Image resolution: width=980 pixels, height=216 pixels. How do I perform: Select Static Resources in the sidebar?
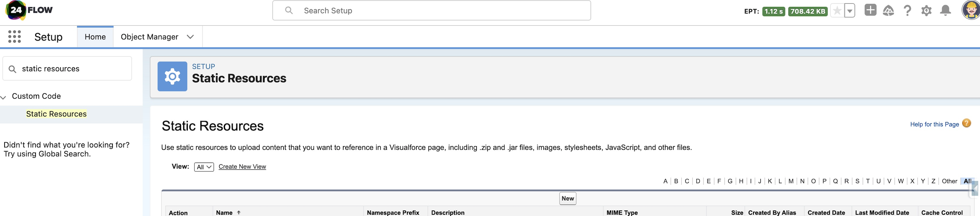pos(56,114)
